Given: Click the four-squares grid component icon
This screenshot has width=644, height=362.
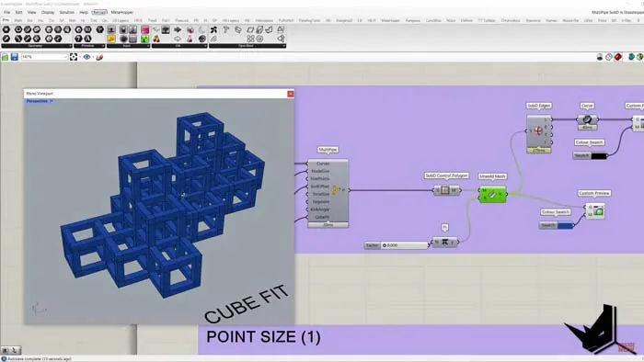Looking at the screenshot, I should click(250, 39).
